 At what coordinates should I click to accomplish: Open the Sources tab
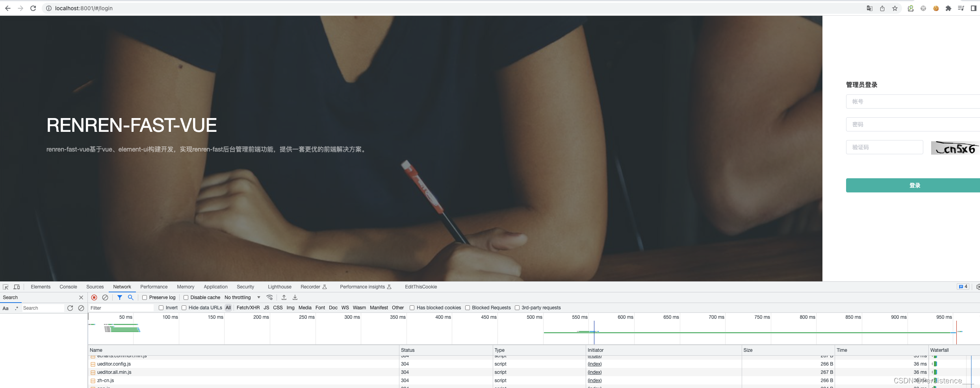click(95, 287)
